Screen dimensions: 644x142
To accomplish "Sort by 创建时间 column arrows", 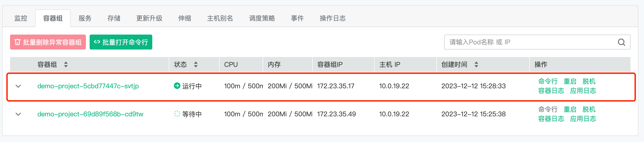I will (x=476, y=65).
